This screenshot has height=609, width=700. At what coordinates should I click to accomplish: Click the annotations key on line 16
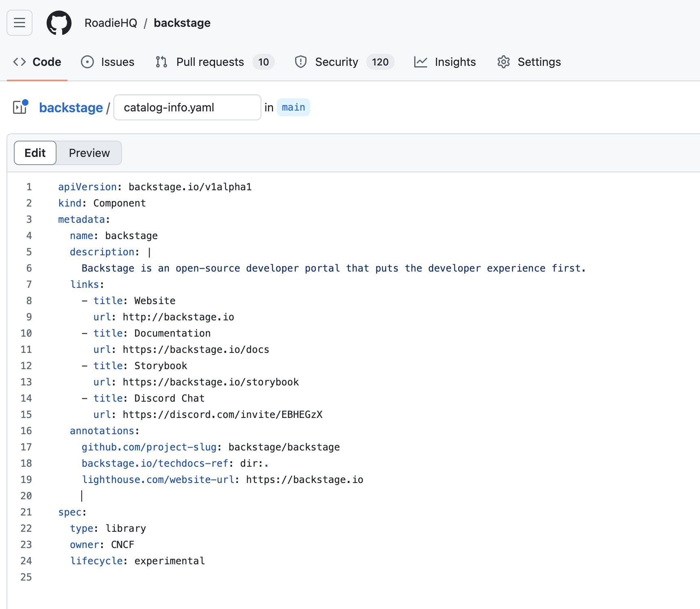click(x=102, y=431)
